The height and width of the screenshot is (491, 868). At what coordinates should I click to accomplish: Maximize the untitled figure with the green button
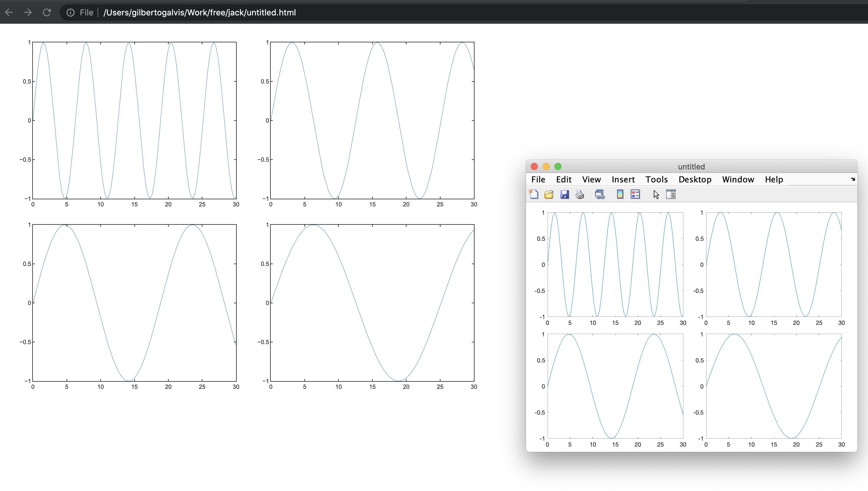558,166
